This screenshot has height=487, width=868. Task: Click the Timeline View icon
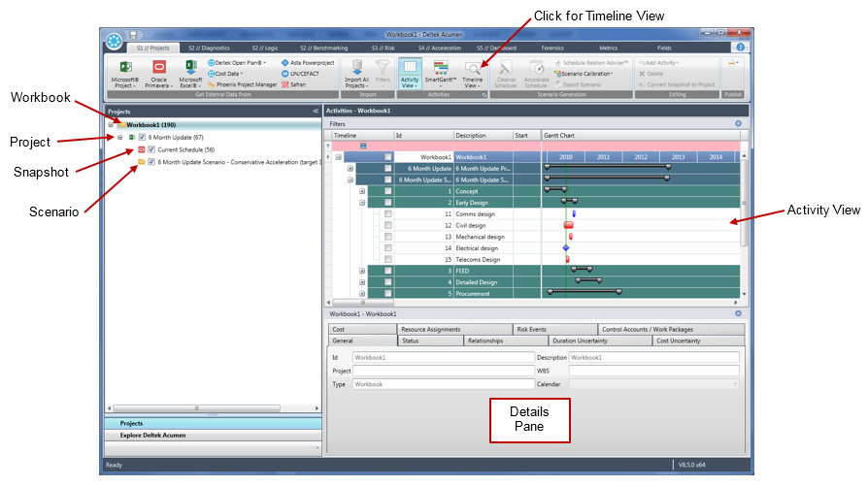pos(473,69)
